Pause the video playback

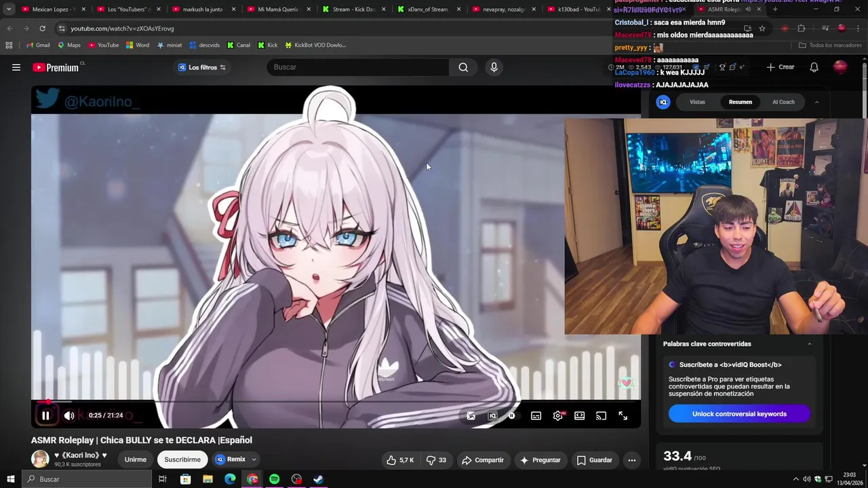pos(45,415)
